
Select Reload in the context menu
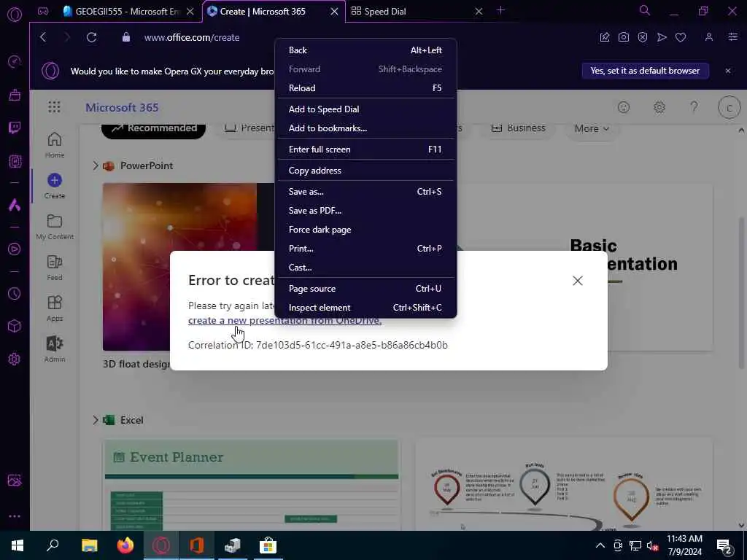coord(365,88)
